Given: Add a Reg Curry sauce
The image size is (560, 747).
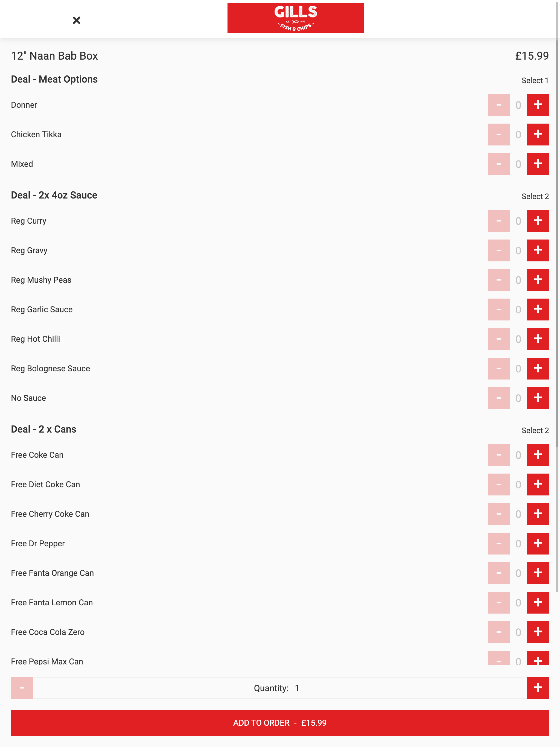Looking at the screenshot, I should (x=538, y=221).
